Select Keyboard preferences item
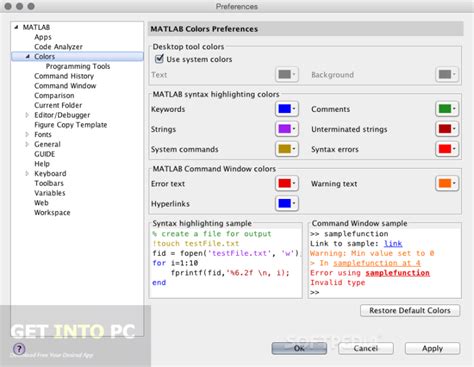 pos(50,173)
